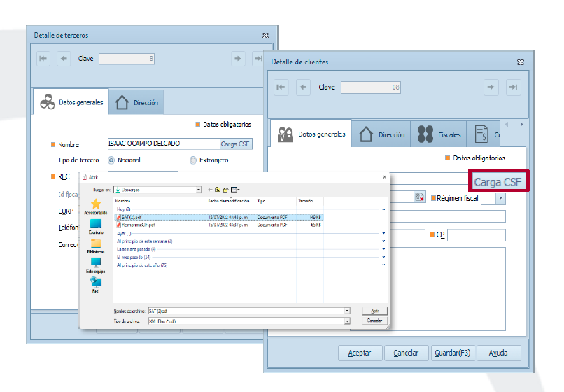Expand Al principio de este año group
The height and width of the screenshot is (392, 564).
[383, 265]
